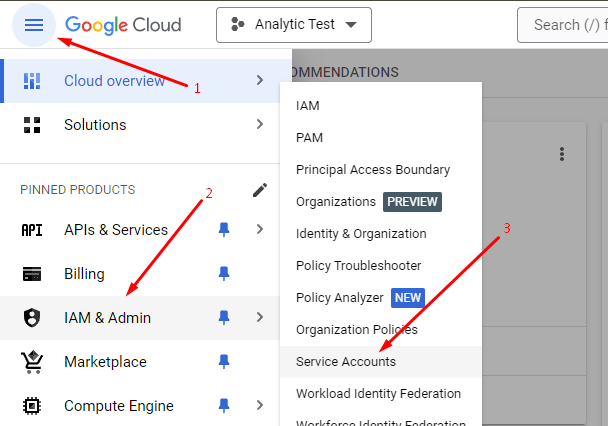Open Billing from pinned products
Image resolution: width=608 pixels, height=426 pixels.
[x=84, y=274]
